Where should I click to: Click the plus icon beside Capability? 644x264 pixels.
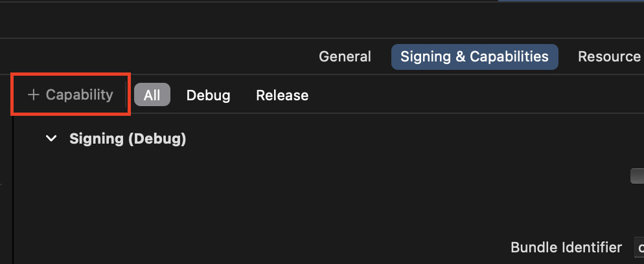34,95
